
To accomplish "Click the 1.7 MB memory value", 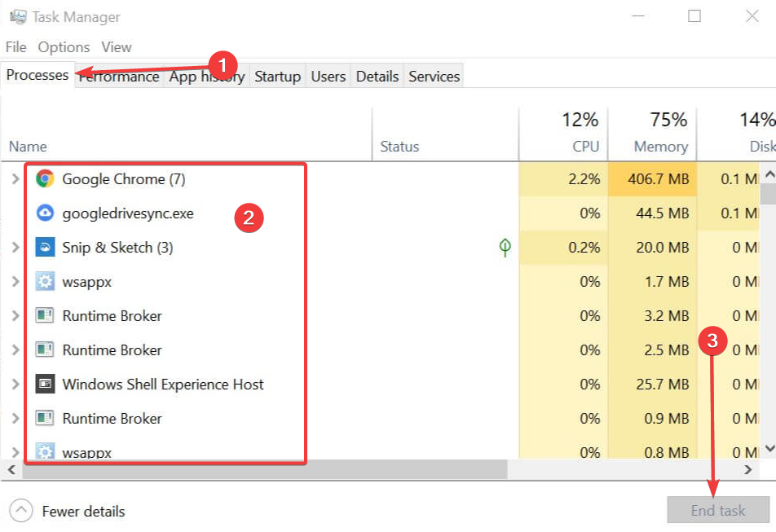I will pos(666,281).
